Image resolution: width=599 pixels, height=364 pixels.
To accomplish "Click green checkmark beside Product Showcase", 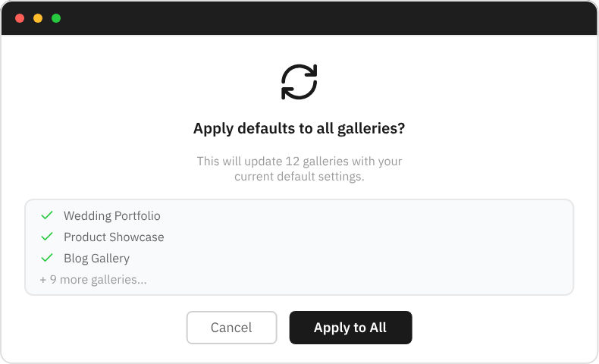I will (x=47, y=237).
